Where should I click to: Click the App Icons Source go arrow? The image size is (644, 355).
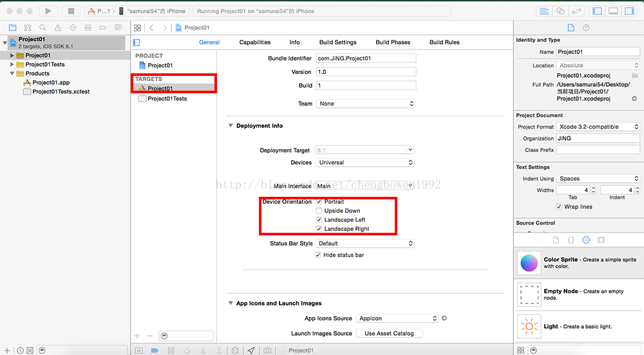pos(444,318)
